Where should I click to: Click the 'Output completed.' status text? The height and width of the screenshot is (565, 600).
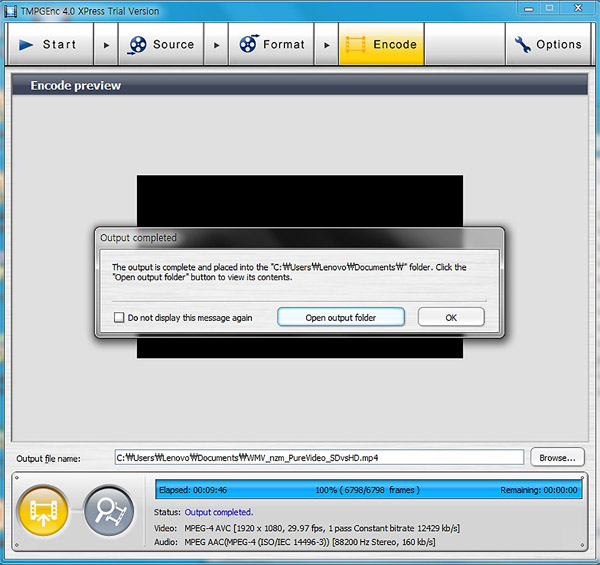pos(218,512)
